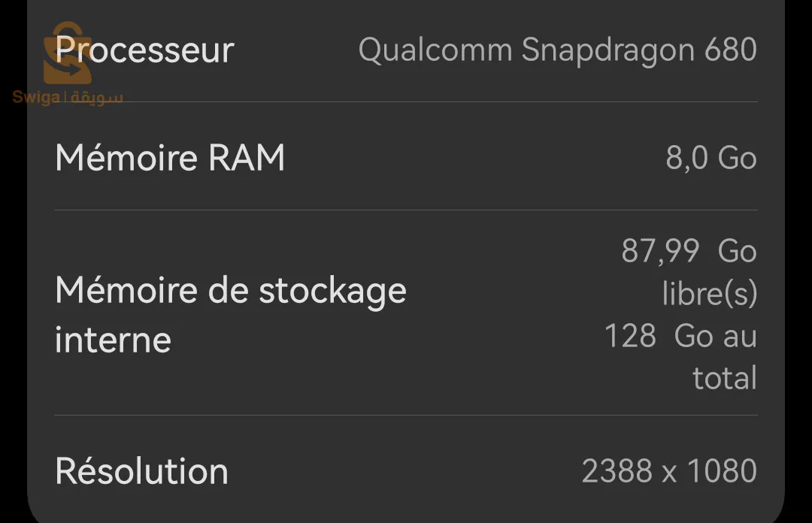
Task: Open the Mémoire RAM entry
Action: pyautogui.click(x=170, y=159)
